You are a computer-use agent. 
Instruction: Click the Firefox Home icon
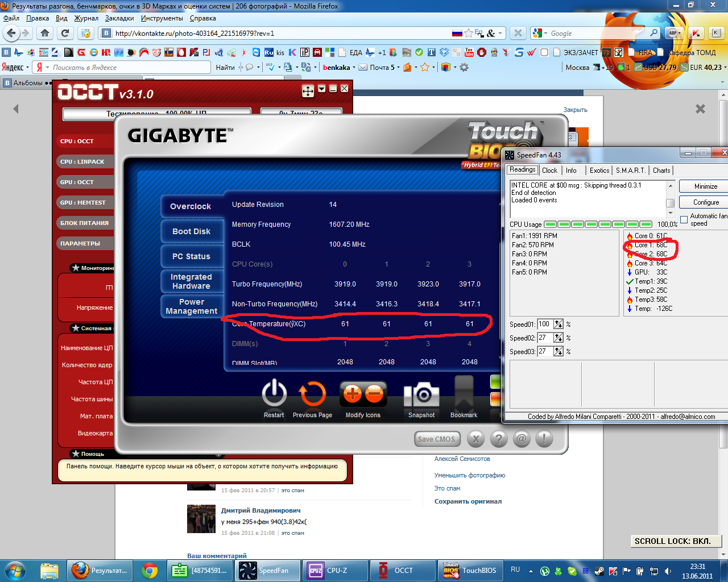[x=45, y=33]
